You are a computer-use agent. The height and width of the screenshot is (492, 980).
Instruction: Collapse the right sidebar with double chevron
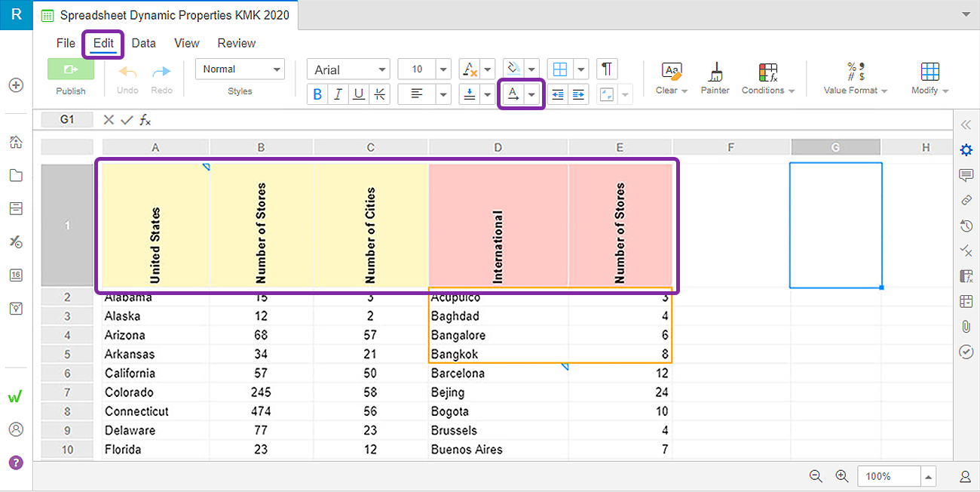pyautogui.click(x=966, y=125)
